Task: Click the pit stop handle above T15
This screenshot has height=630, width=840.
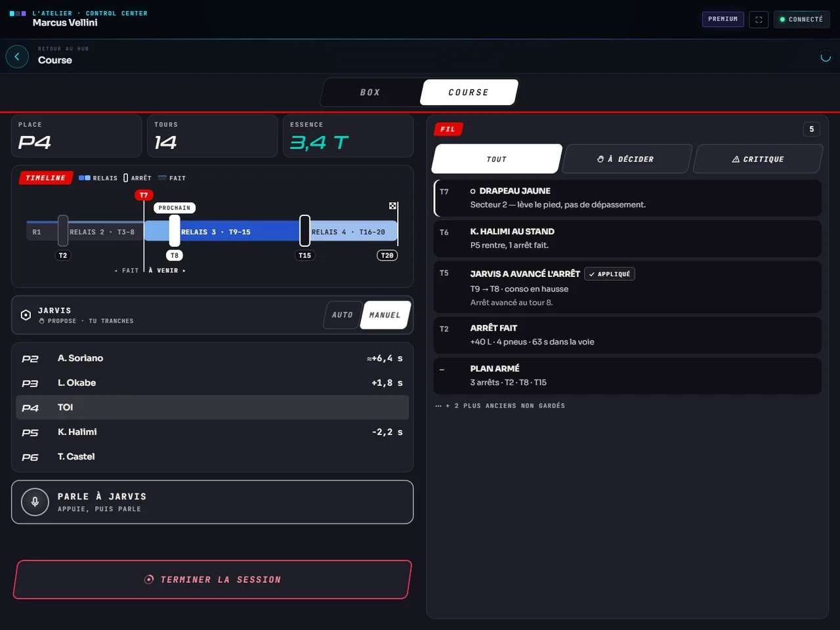Action: [x=305, y=230]
